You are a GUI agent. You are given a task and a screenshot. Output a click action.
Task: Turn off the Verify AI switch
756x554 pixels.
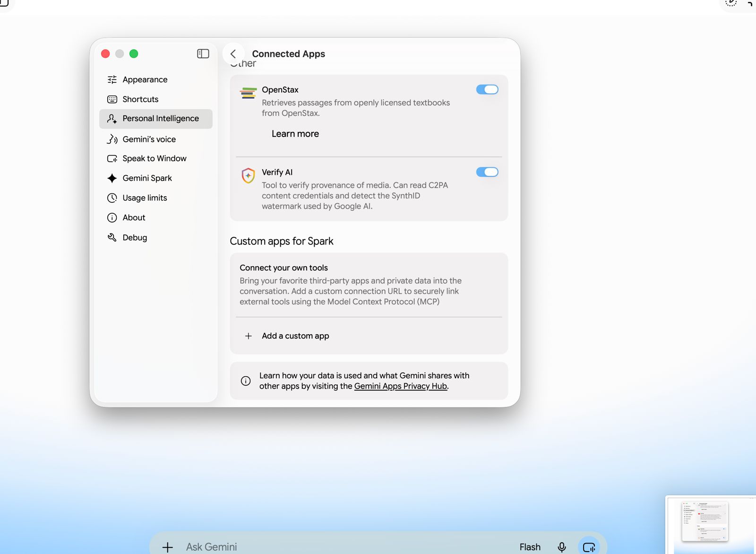click(487, 172)
